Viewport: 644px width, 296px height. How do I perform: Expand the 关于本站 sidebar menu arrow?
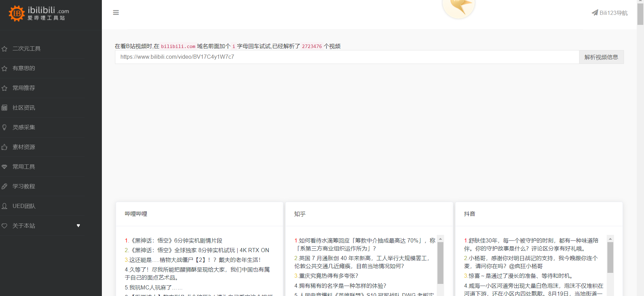click(78, 226)
